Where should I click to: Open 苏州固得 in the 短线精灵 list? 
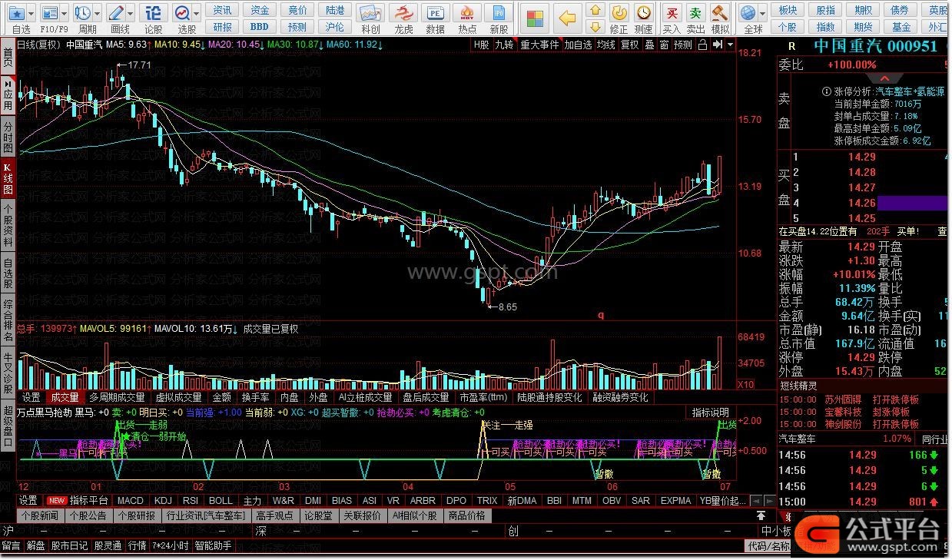click(x=844, y=399)
